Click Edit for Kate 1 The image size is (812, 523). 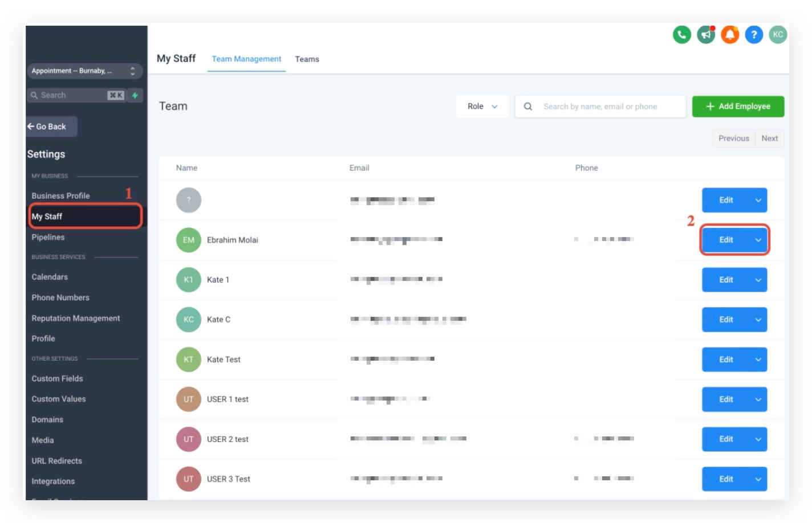726,280
